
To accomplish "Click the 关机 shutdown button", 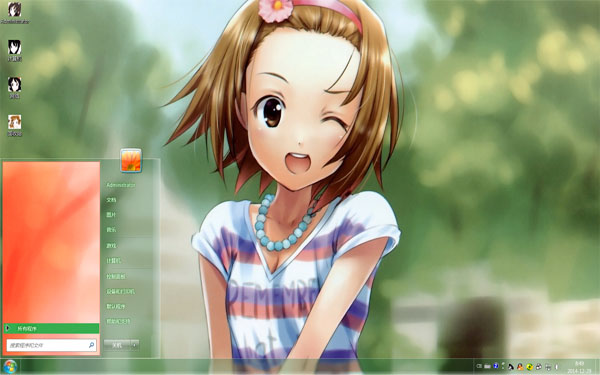I will point(117,345).
